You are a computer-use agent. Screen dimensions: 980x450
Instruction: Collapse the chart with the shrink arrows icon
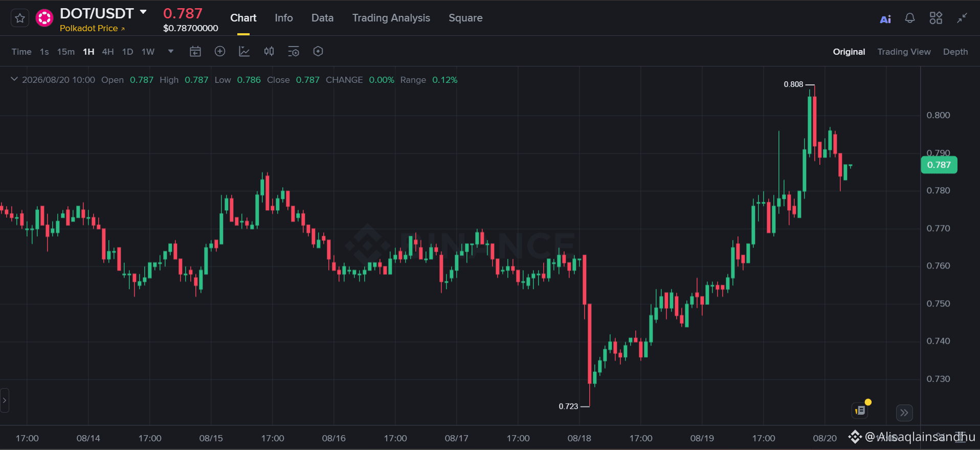pos(962,18)
